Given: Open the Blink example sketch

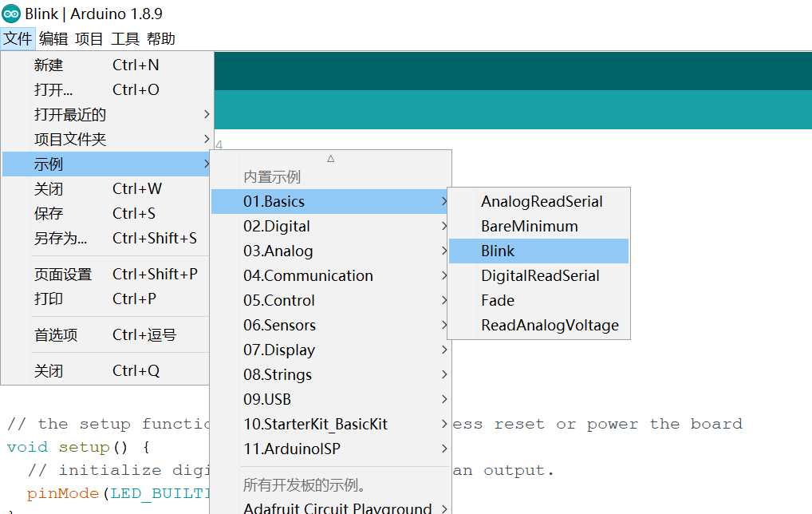Looking at the screenshot, I should (538, 251).
